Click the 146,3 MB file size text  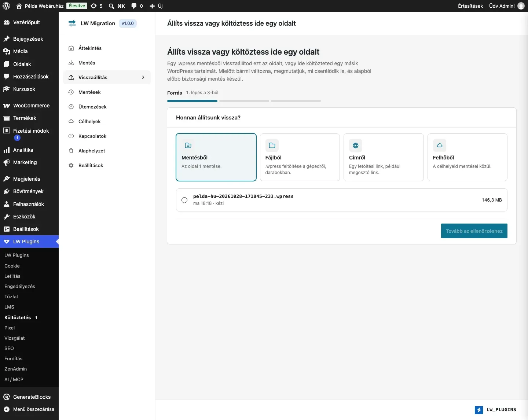point(492,200)
